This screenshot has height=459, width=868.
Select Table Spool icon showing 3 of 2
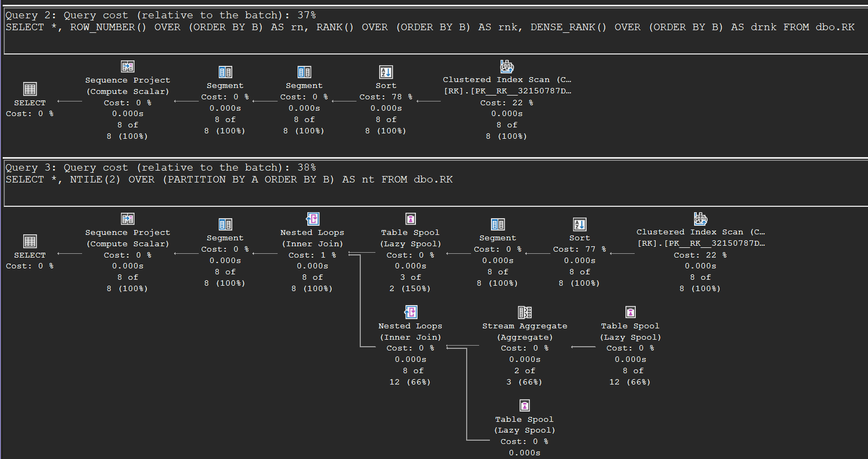coord(411,219)
